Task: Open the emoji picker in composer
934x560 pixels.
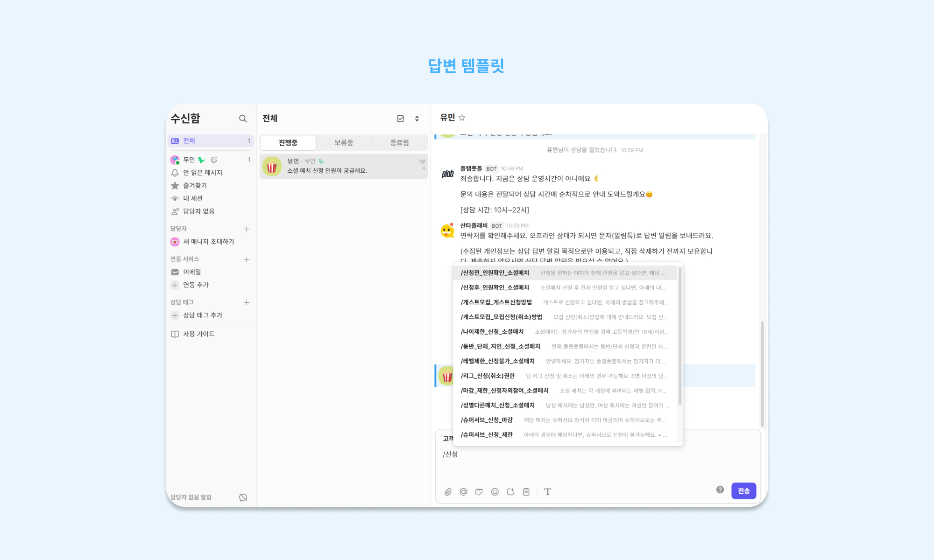Action: [495, 492]
